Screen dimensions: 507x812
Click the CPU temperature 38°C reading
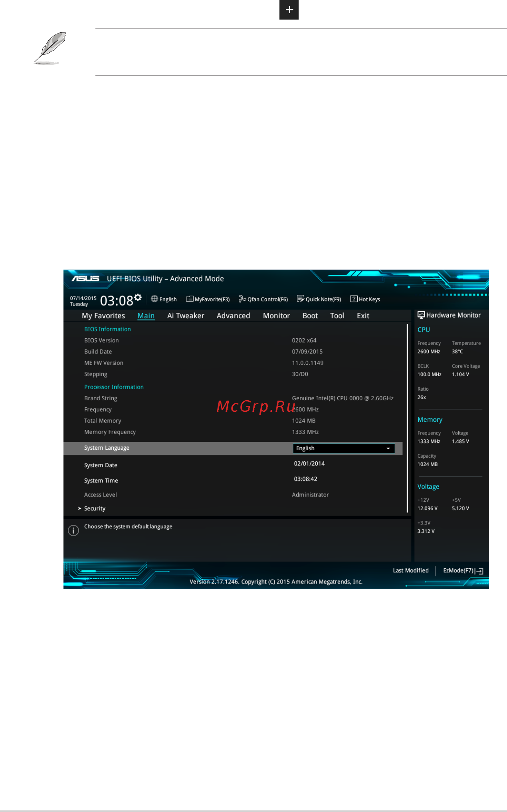tap(457, 351)
